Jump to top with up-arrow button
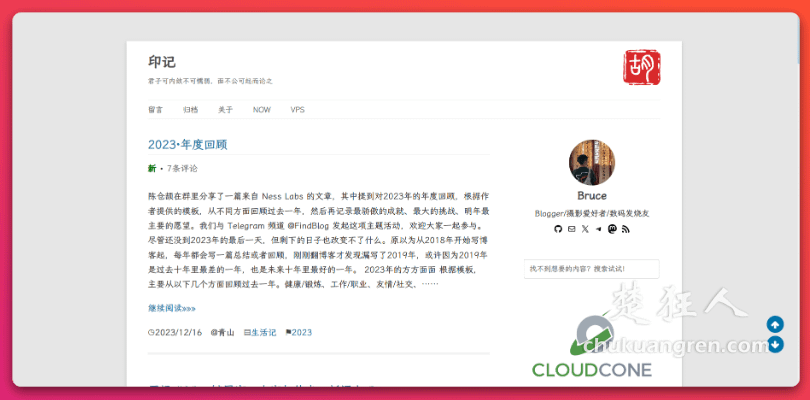 tap(775, 325)
